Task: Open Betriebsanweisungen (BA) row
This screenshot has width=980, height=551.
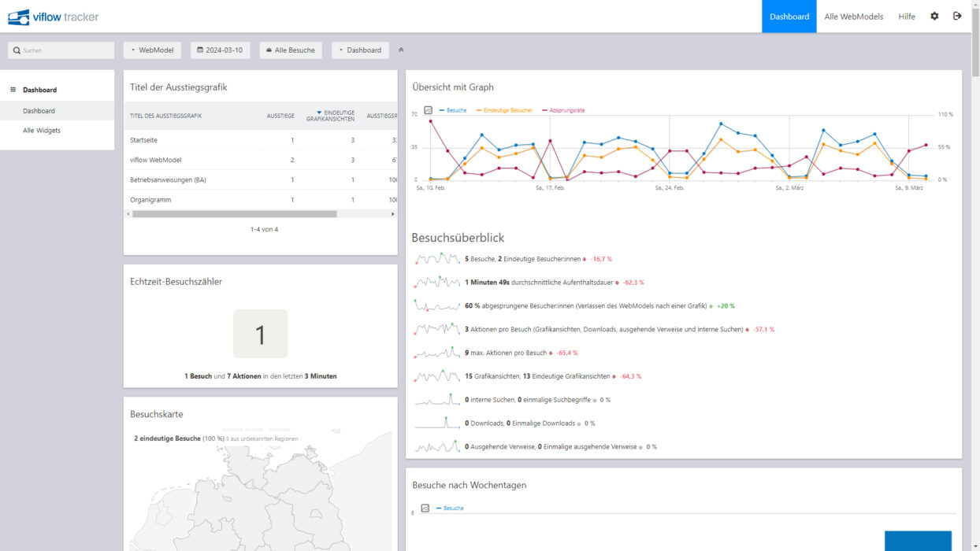Action: pos(260,179)
